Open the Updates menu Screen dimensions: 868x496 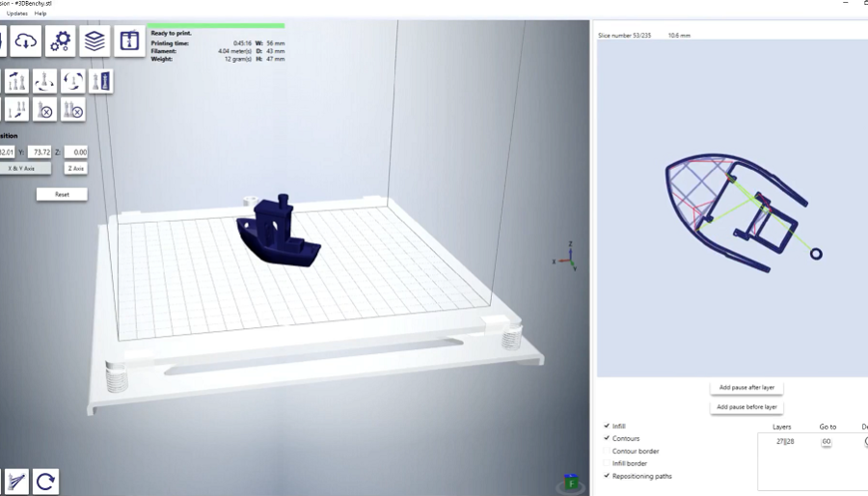tap(17, 14)
